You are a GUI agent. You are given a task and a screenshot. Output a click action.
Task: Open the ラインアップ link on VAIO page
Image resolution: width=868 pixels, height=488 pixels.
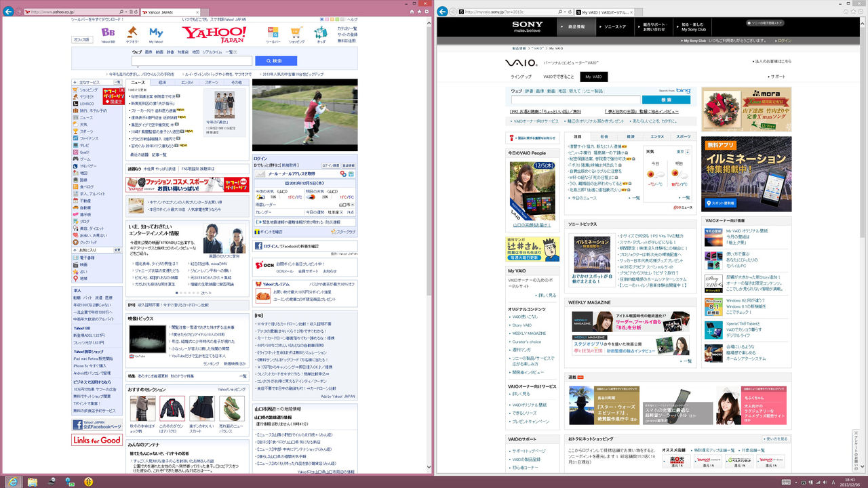pyautogui.click(x=521, y=77)
